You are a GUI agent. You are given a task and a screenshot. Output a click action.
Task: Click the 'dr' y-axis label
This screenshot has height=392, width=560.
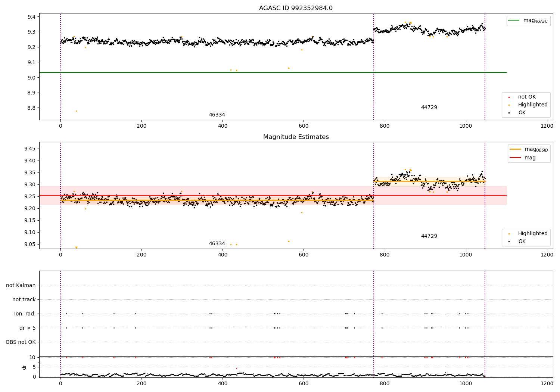tap(24, 367)
